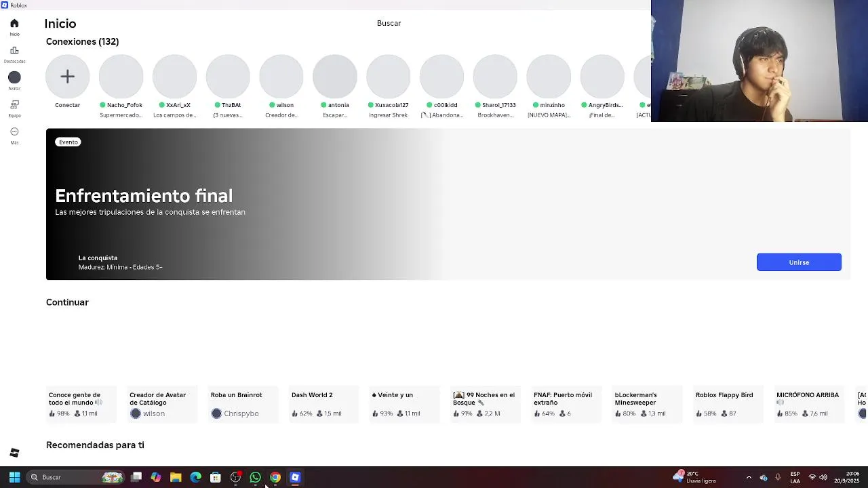Switch to Google Chrome on taskbar
This screenshot has width=868, height=488.
click(x=275, y=477)
